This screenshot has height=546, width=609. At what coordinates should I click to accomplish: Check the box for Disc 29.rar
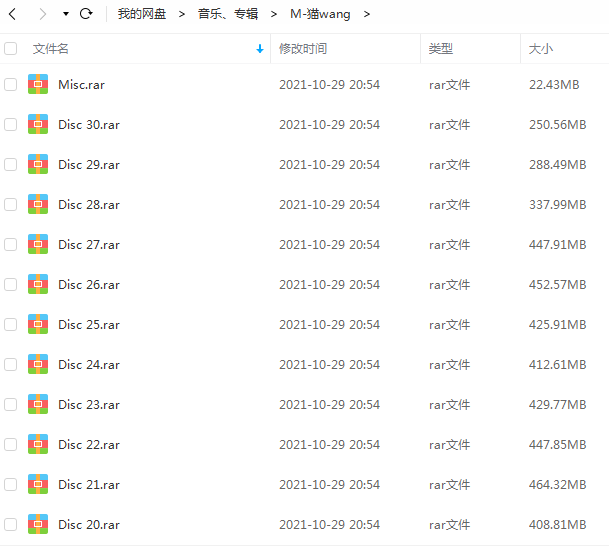[x=11, y=165]
